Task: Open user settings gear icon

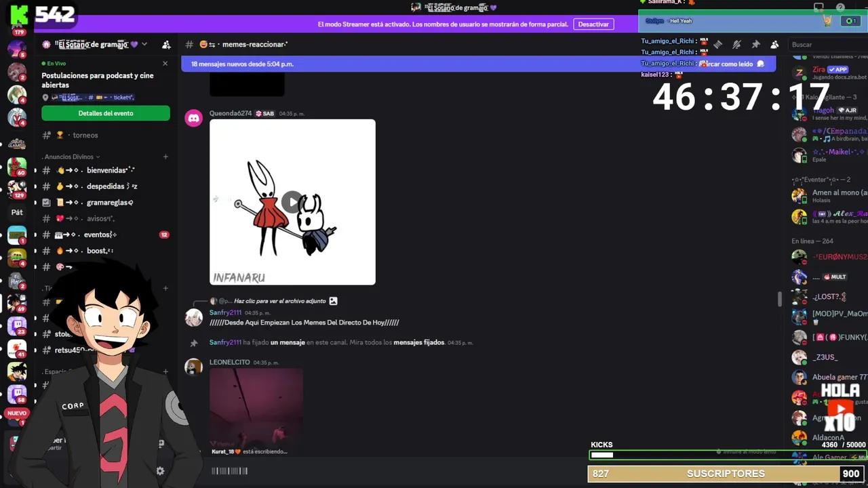Action: coord(160,470)
